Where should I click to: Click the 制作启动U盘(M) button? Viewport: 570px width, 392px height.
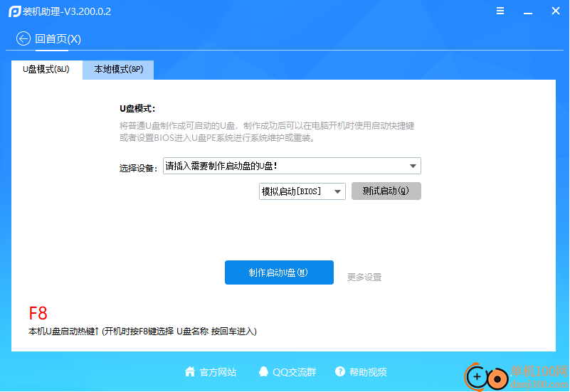pos(279,272)
